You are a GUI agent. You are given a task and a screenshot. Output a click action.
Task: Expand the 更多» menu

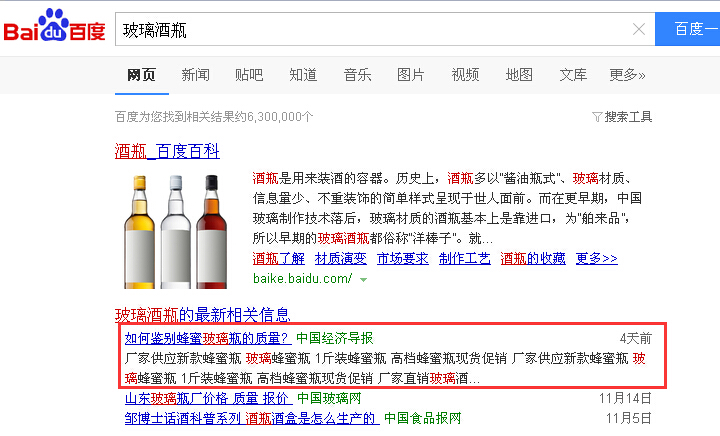click(x=627, y=75)
